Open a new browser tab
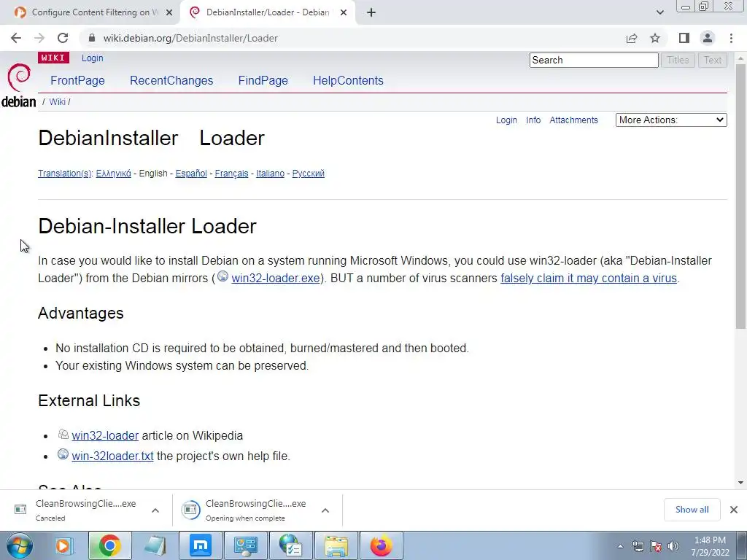The width and height of the screenshot is (747, 560). [371, 12]
